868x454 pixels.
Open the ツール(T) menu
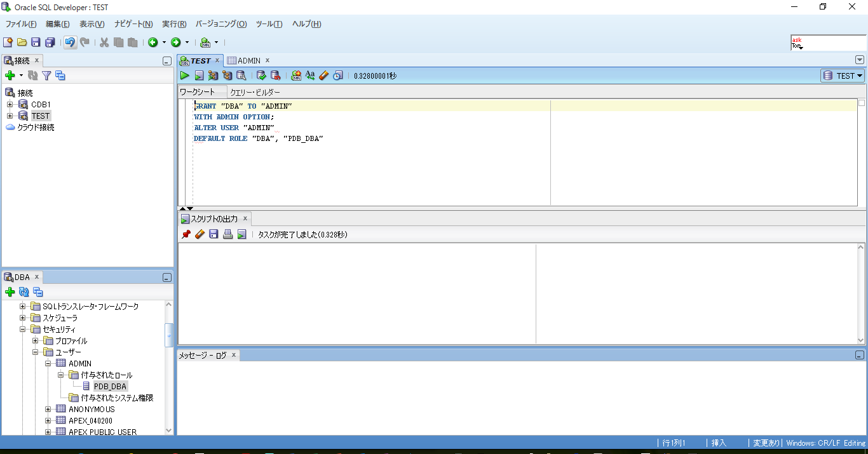pyautogui.click(x=269, y=24)
